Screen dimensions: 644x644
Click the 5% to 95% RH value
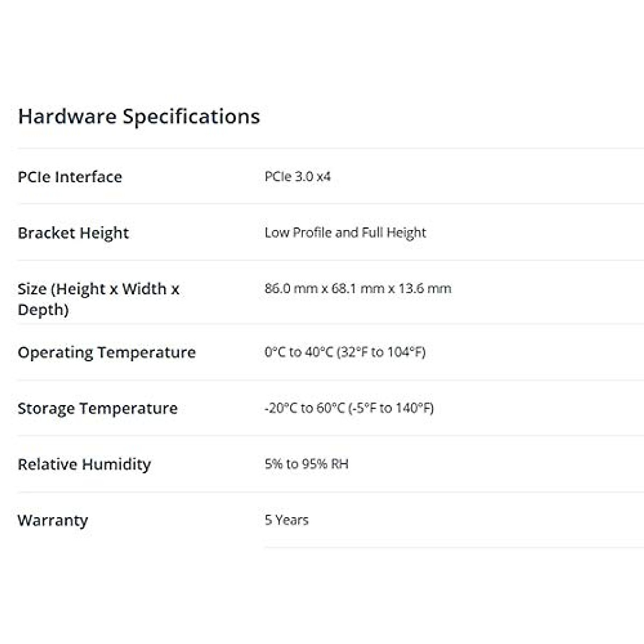point(306,464)
